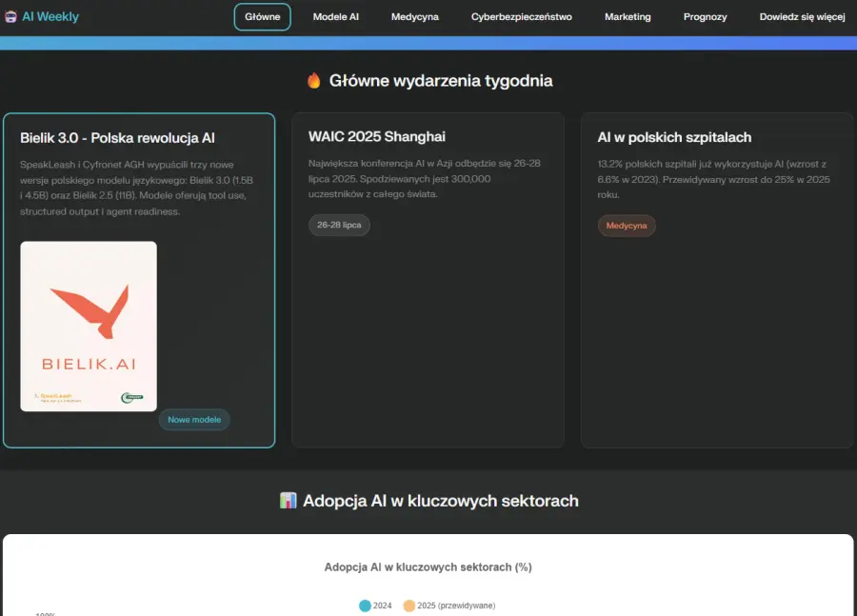Open the Marketing navigation tab
The image size is (857, 616).
[x=628, y=17]
